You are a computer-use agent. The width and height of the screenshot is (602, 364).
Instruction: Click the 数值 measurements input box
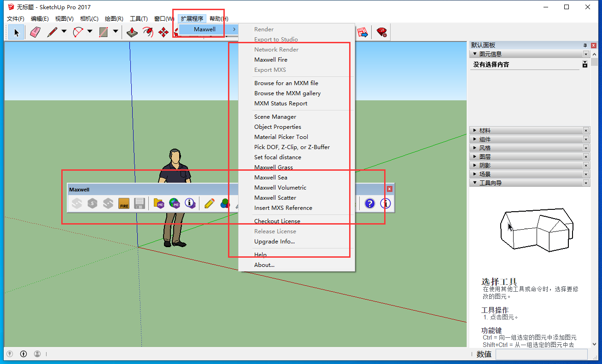click(x=541, y=354)
